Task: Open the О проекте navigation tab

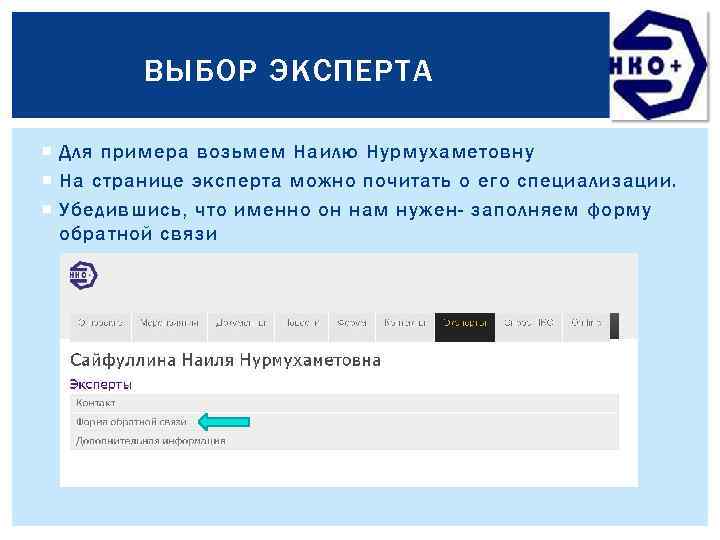Action: pyautogui.click(x=101, y=326)
